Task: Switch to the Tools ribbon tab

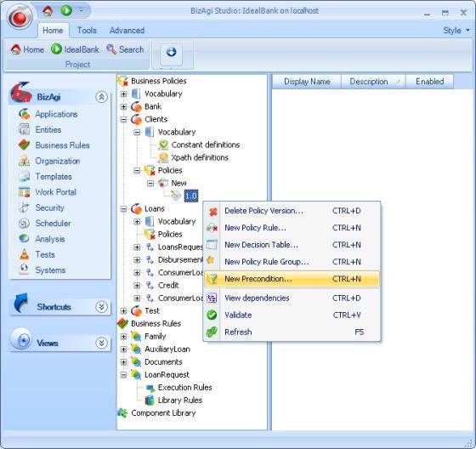Action: point(87,31)
